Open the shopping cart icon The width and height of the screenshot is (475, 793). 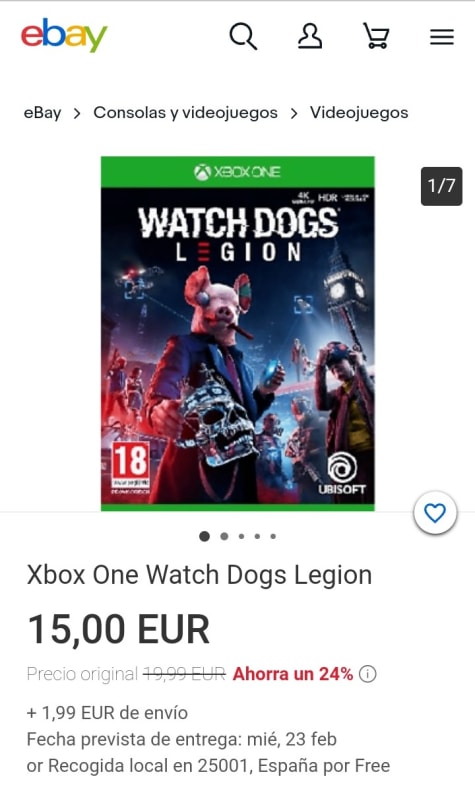point(377,36)
